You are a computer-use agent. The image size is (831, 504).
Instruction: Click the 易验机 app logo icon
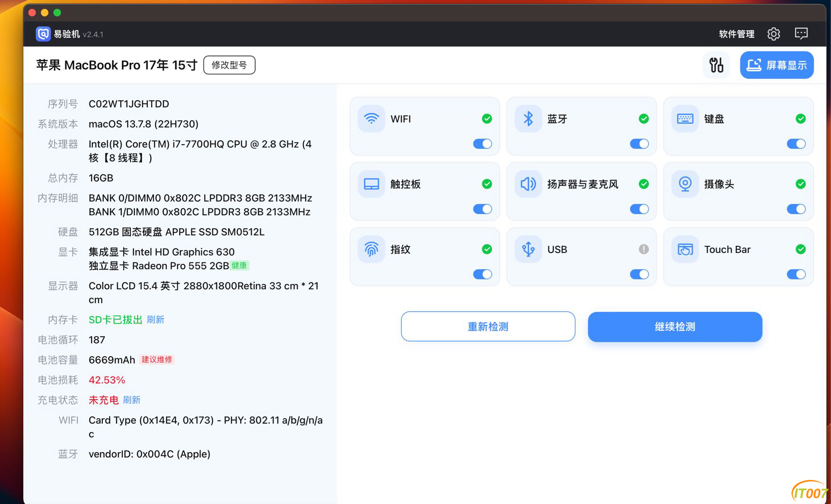43,34
